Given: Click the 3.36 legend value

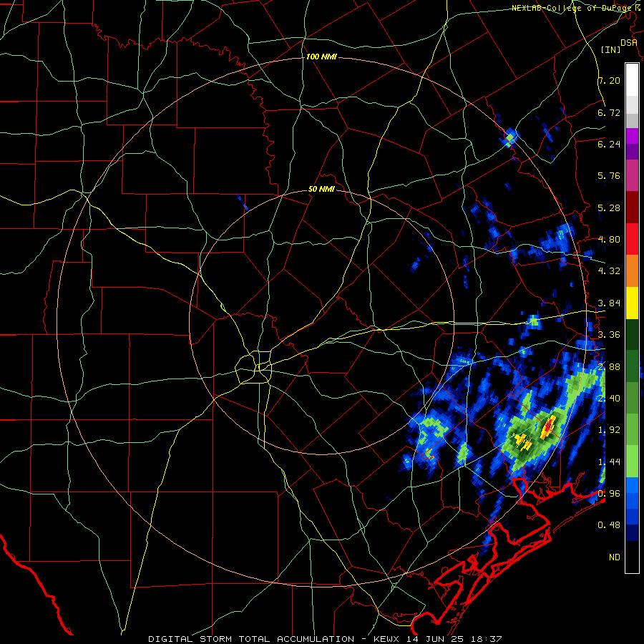Looking at the screenshot, I should 609,335.
